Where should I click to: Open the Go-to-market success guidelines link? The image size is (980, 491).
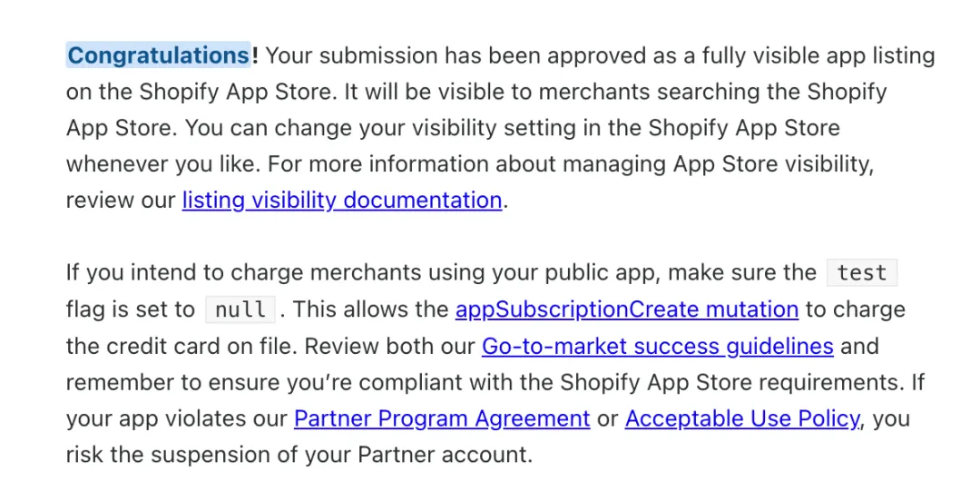[x=657, y=346]
